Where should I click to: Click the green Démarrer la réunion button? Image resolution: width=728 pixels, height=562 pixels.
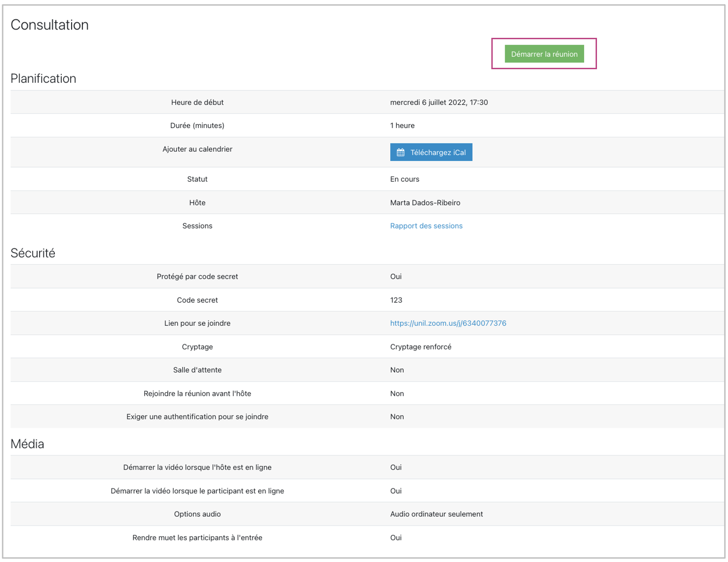[544, 54]
